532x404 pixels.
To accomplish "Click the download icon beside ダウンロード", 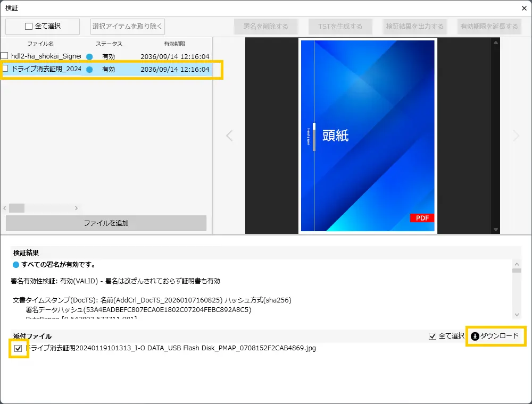I will point(475,336).
